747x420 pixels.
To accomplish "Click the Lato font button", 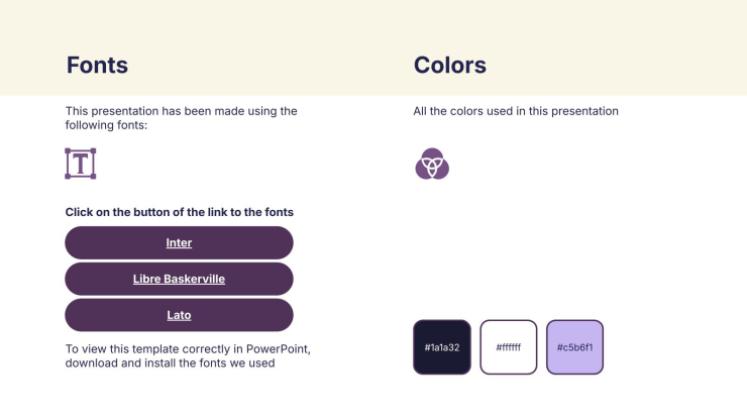I will coord(179,315).
